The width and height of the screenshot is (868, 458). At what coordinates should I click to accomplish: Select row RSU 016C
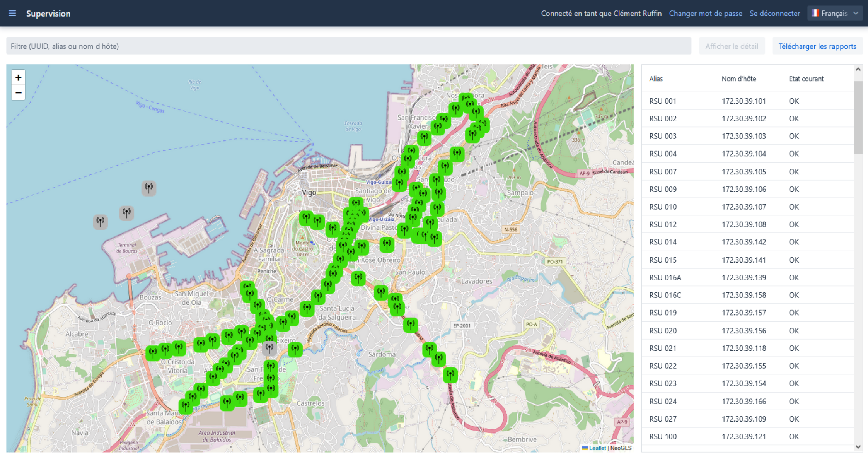747,295
